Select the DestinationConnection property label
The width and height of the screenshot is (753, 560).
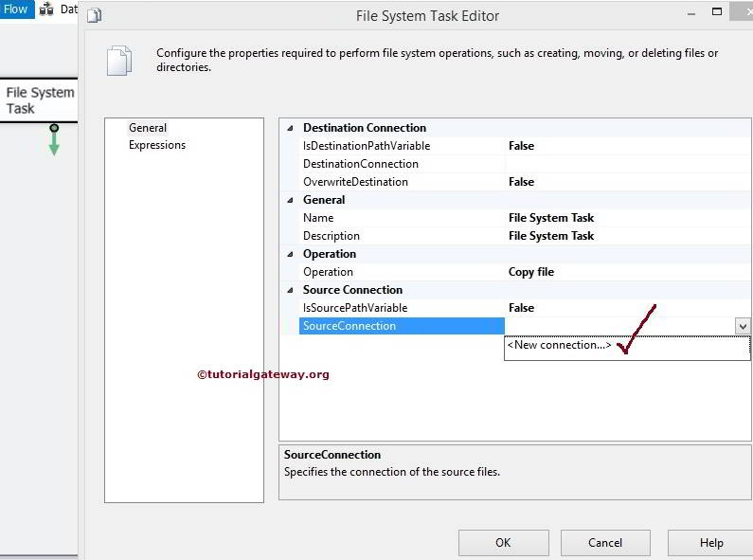361,164
